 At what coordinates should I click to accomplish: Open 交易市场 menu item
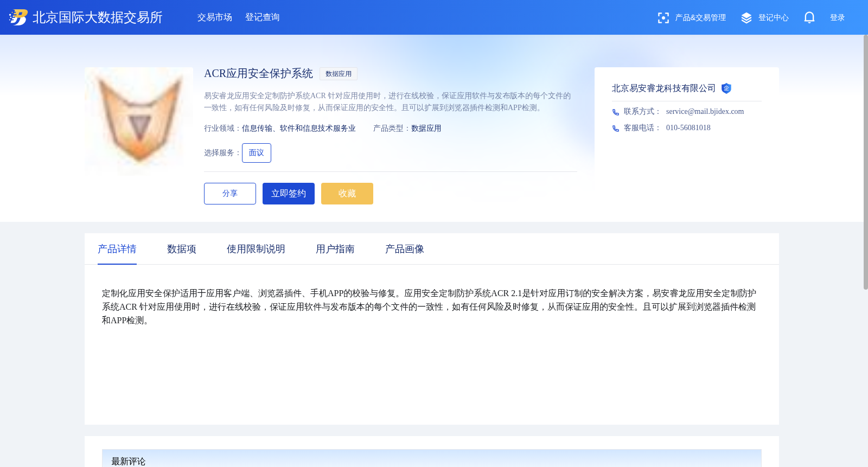coord(215,17)
